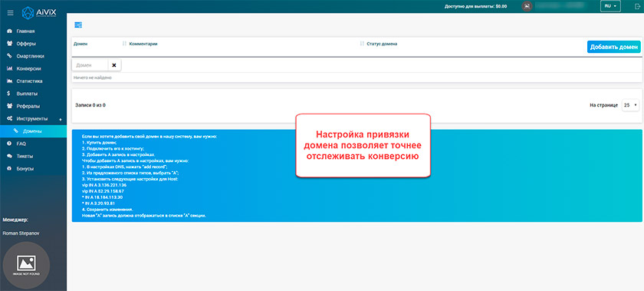This screenshot has height=291, width=644.
Task: Click the Тикеты chat bubble icon
Action: tap(9, 156)
